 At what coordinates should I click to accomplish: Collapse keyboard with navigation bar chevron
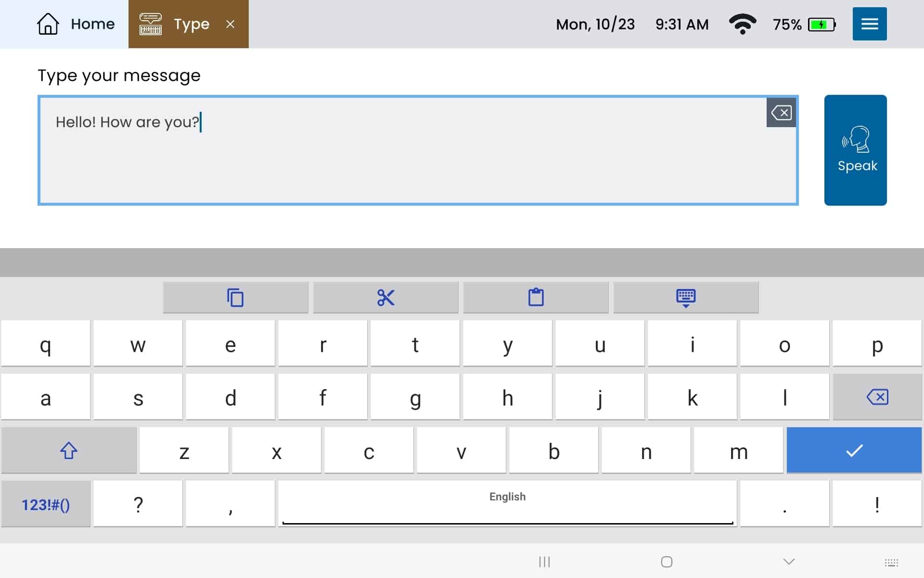[x=789, y=562]
